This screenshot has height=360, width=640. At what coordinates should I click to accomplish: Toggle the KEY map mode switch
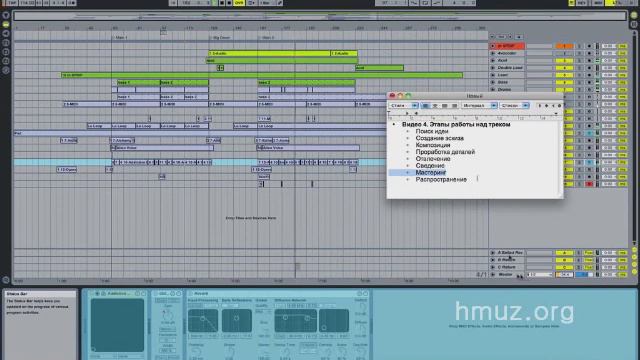tap(581, 2)
